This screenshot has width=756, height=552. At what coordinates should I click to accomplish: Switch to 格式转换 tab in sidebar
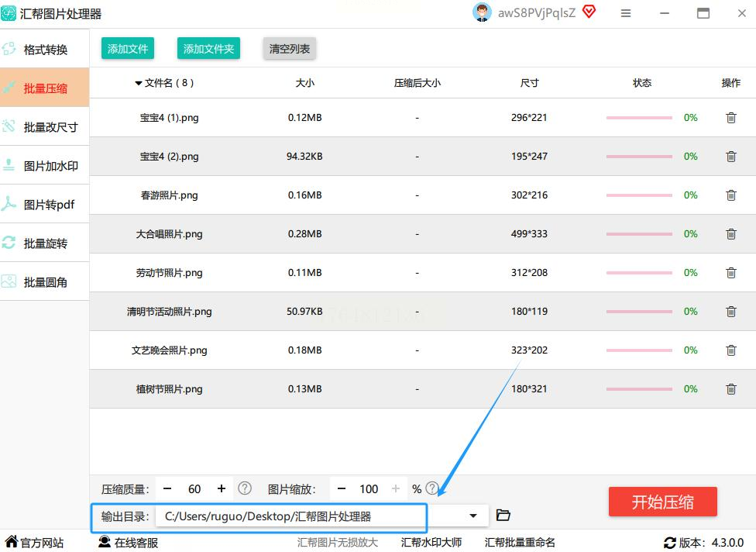[45, 50]
